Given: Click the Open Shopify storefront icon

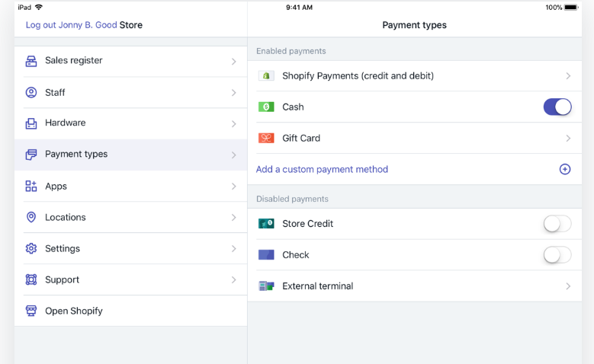Looking at the screenshot, I should [x=31, y=311].
